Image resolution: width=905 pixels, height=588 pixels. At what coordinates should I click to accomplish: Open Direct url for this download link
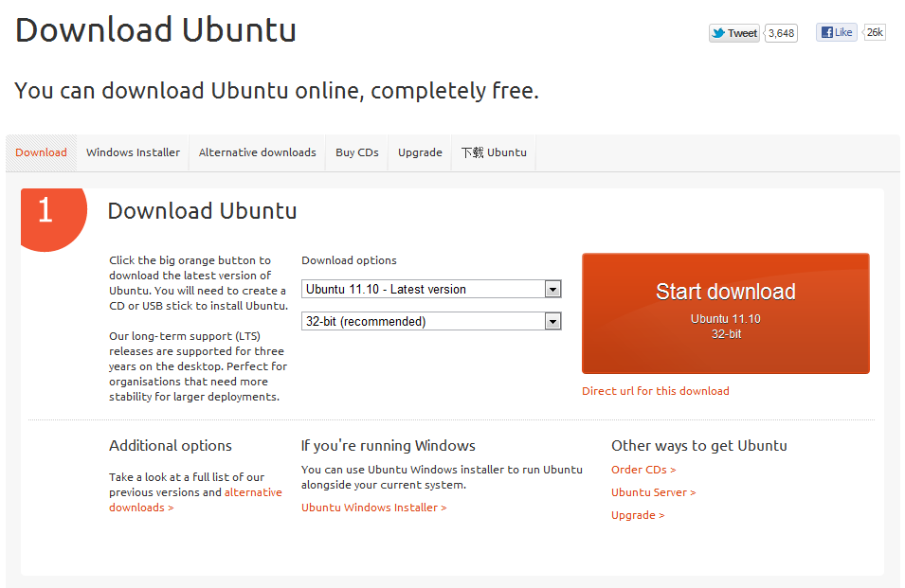(656, 391)
